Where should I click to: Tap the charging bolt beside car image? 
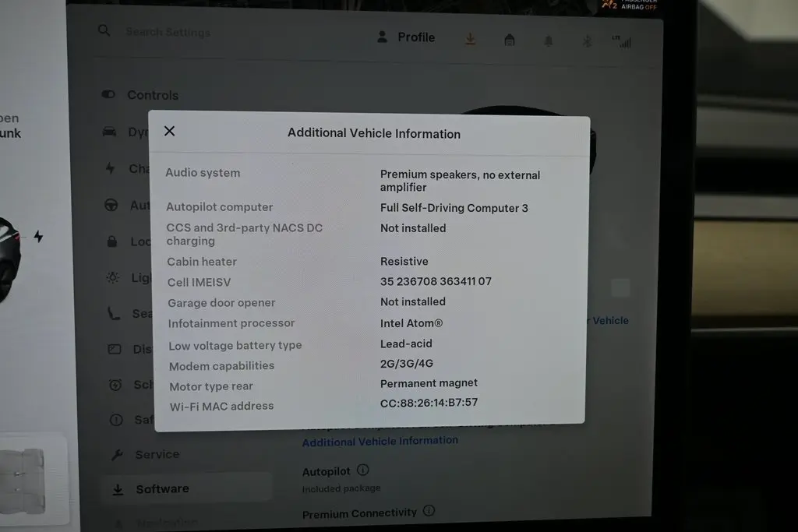click(x=39, y=237)
